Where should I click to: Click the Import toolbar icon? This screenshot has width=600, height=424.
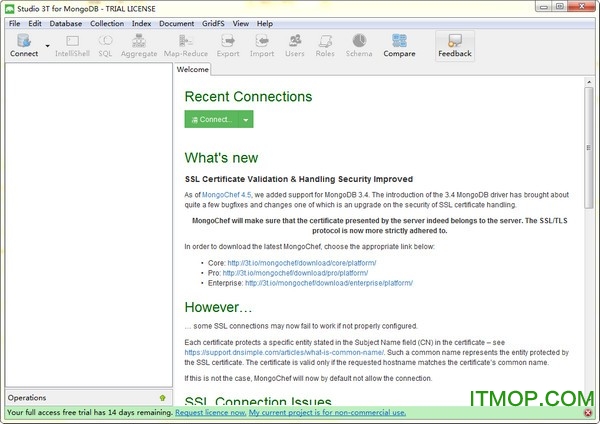pyautogui.click(x=261, y=45)
